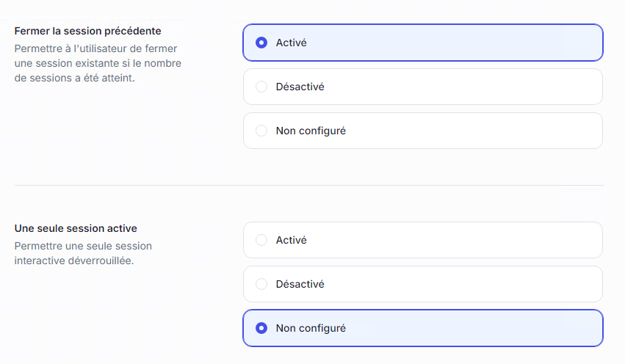Click the 'Fermer la session précédente' heading
Viewport: 625px width, 364px height.
click(x=87, y=31)
